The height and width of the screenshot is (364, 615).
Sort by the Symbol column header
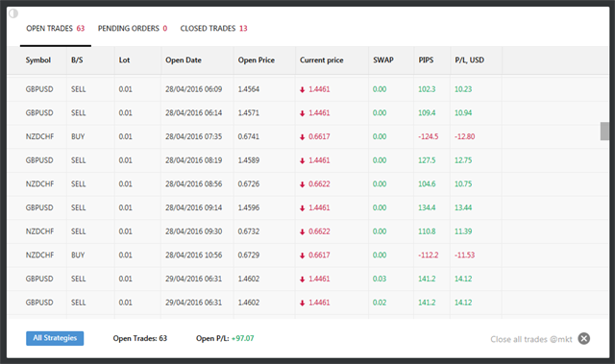(38, 60)
